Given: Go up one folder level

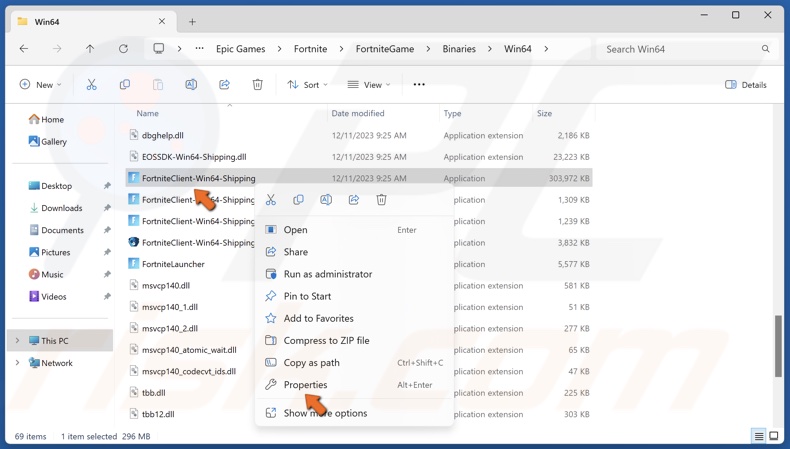Looking at the screenshot, I should pyautogui.click(x=90, y=49).
